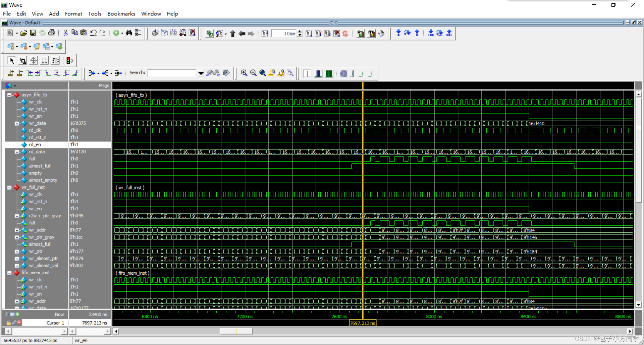The width and height of the screenshot is (644, 345).
Task: Click the Zoom In magnifier icon
Action: [x=244, y=73]
